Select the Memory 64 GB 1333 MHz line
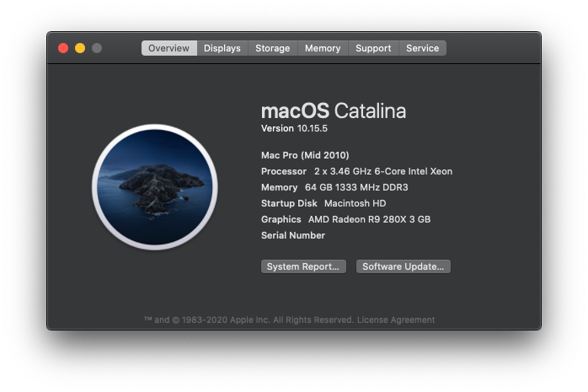 334,187
